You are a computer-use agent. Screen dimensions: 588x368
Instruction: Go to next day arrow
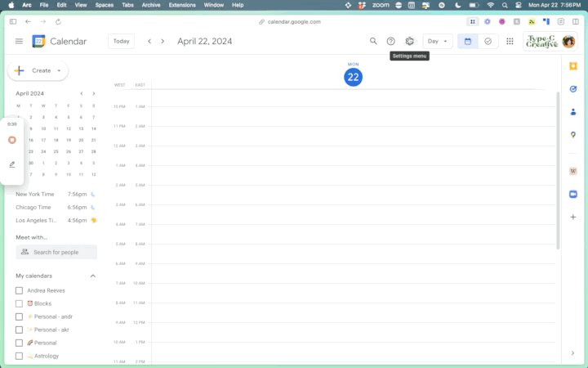[163, 41]
